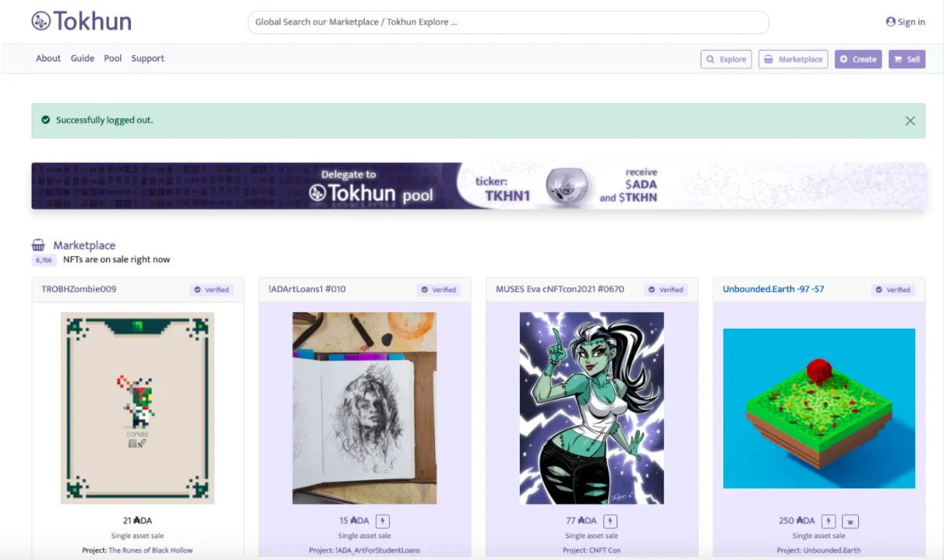944x560 pixels.
Task: Click the lightning icon beside 77 ADA
Action: click(610, 521)
